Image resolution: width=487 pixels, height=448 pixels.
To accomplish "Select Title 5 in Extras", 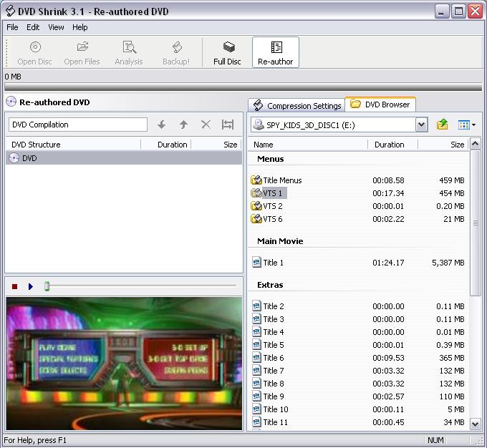I will (x=268, y=345).
